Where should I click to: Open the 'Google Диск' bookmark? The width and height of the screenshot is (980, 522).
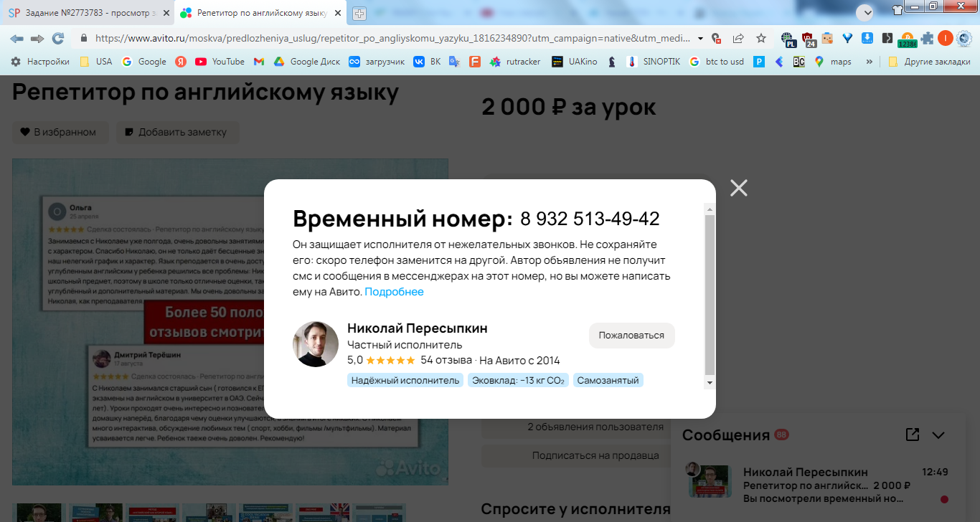coord(306,62)
